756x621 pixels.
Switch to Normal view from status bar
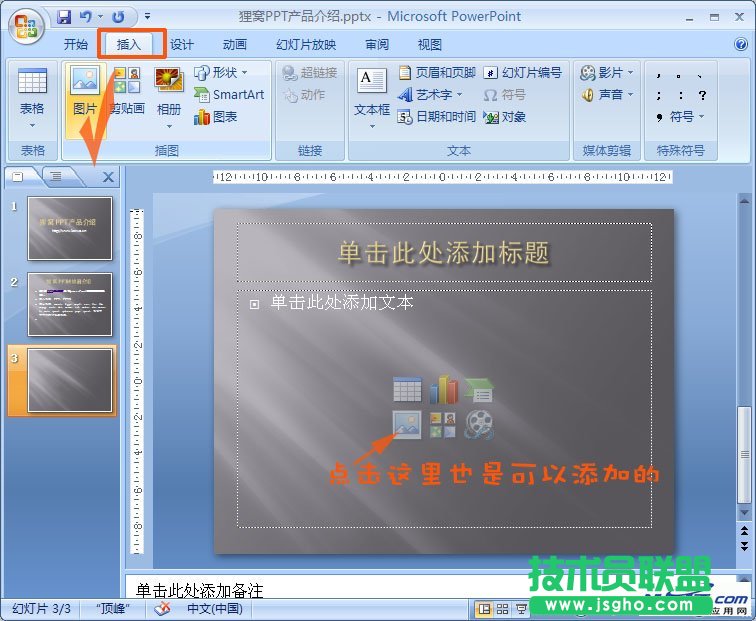[483, 609]
